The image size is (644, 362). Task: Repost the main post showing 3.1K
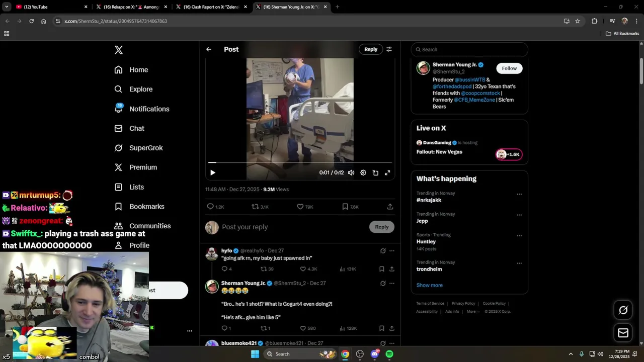coord(260,207)
